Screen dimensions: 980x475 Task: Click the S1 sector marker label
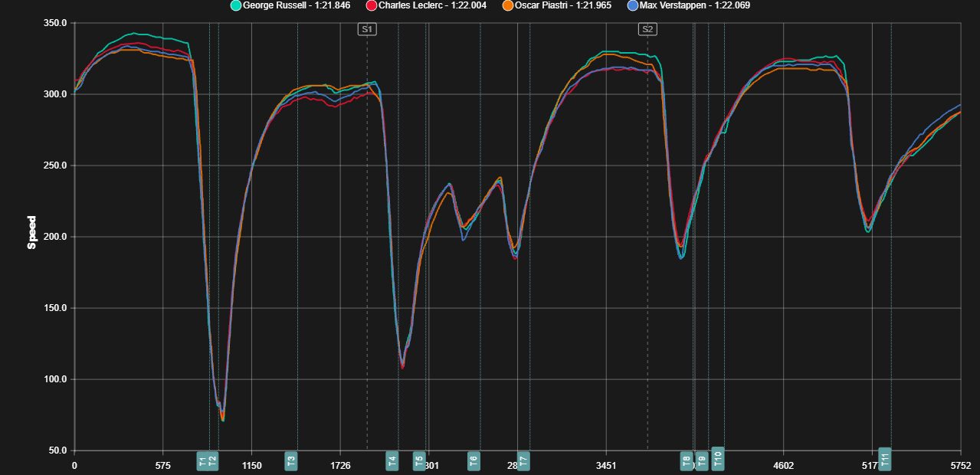tap(367, 29)
